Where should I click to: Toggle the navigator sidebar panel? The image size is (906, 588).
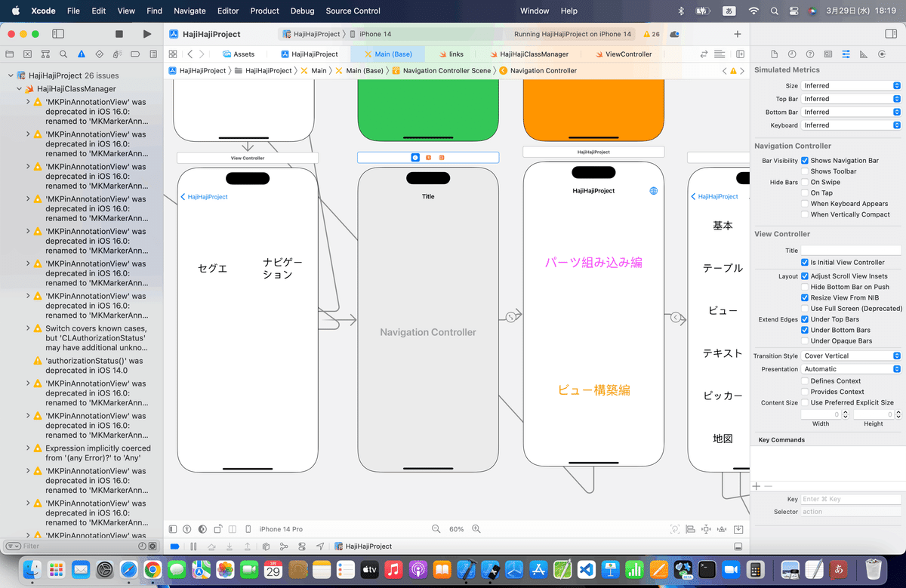click(57, 34)
